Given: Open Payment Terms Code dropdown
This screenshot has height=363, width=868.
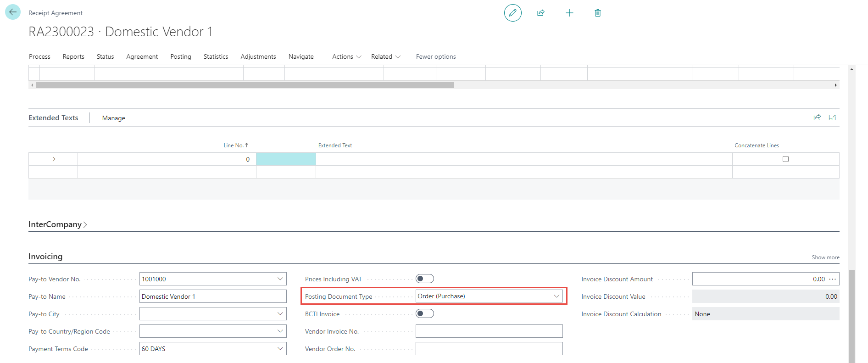Looking at the screenshot, I should coord(280,349).
